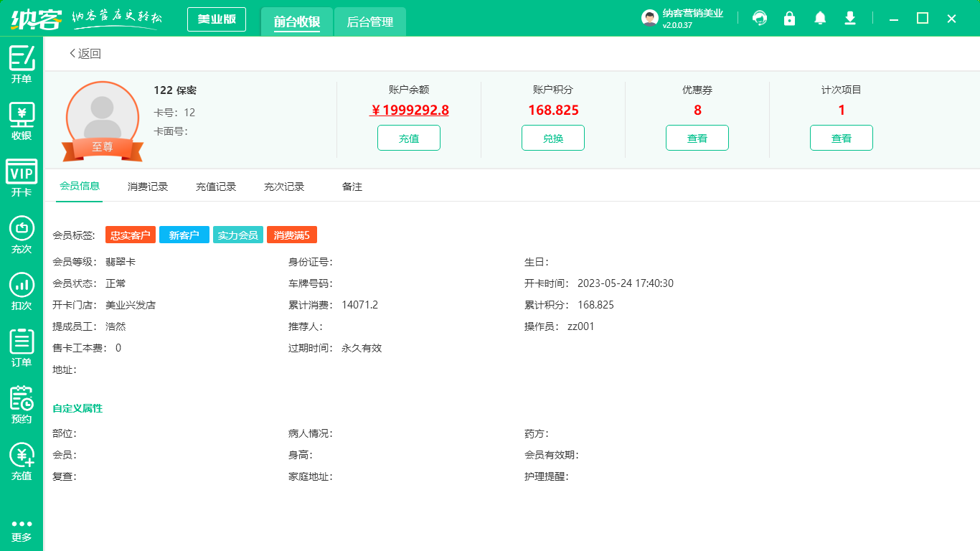Open the VIP 开卡 card-opening tool

click(x=21, y=176)
